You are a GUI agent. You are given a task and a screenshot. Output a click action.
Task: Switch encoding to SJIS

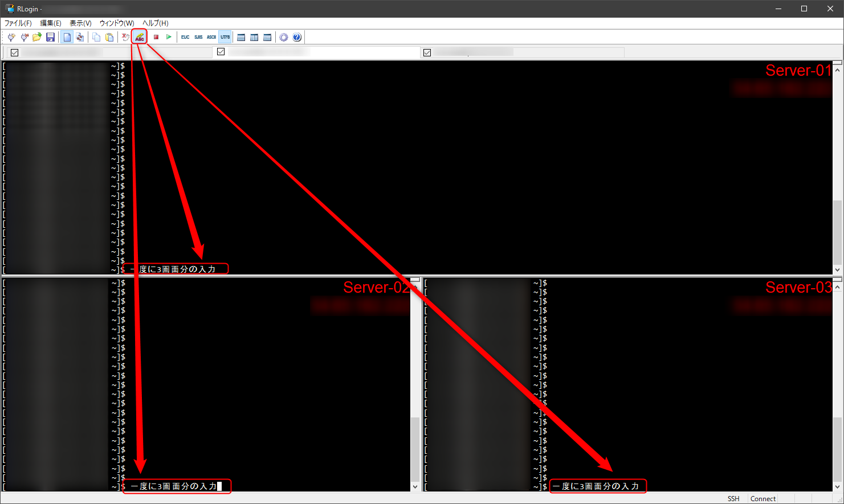pos(198,37)
